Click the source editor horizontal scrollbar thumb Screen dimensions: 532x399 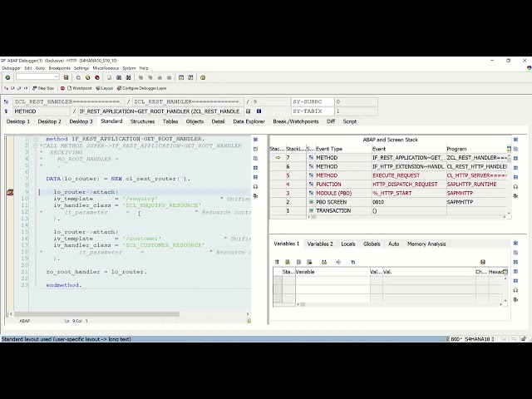click(96, 314)
